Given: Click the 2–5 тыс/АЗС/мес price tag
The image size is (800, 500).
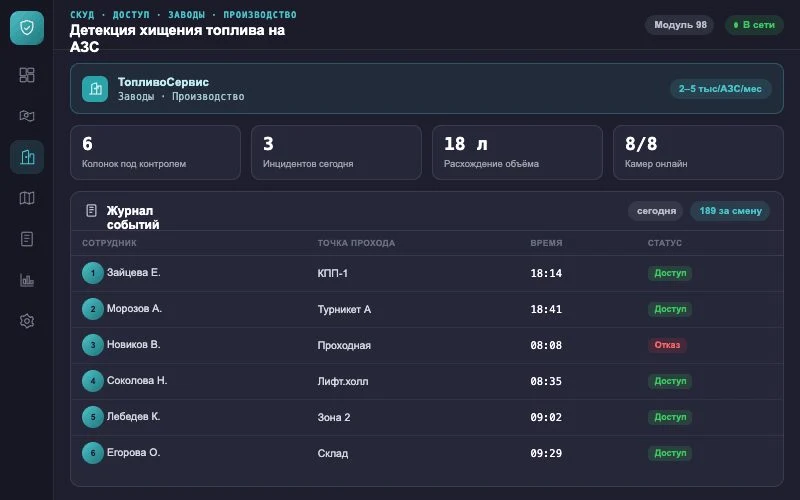Looking at the screenshot, I should [720, 89].
